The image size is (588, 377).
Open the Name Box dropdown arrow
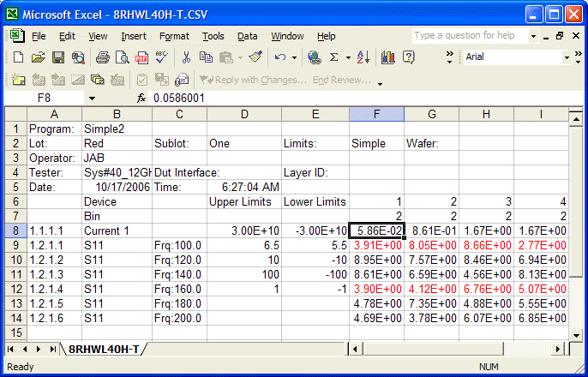pyautogui.click(x=92, y=99)
